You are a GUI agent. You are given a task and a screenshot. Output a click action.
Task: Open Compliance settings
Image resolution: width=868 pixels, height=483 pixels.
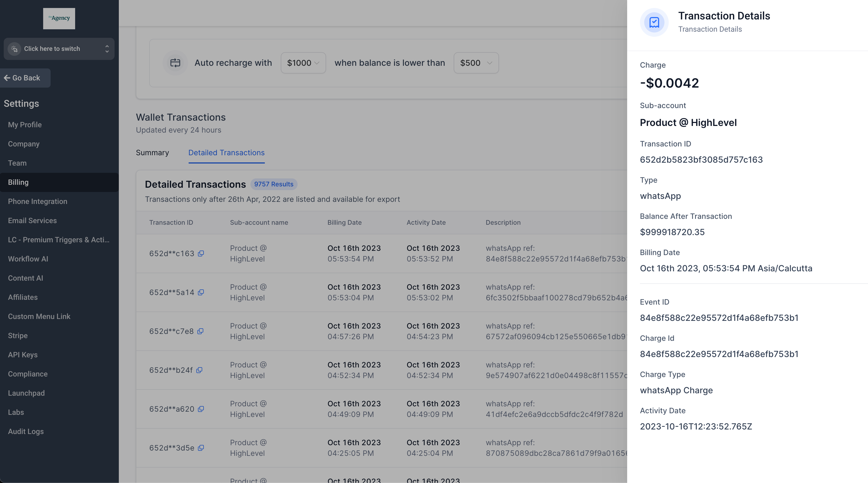pyautogui.click(x=28, y=374)
